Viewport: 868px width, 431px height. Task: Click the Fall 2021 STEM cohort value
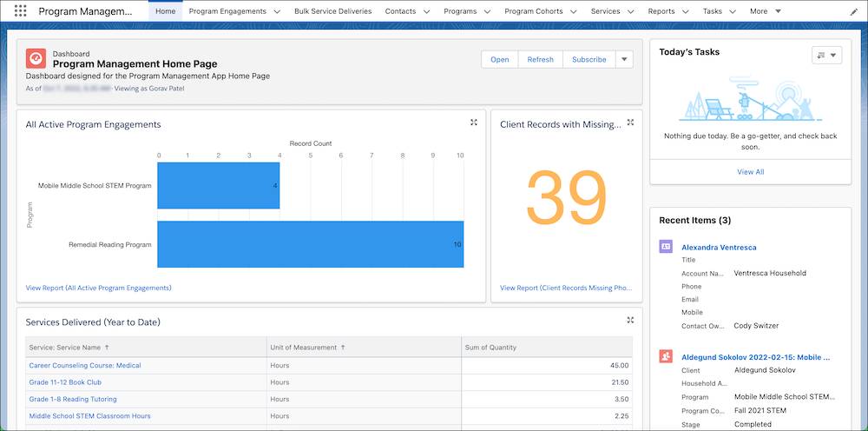pyautogui.click(x=760, y=410)
